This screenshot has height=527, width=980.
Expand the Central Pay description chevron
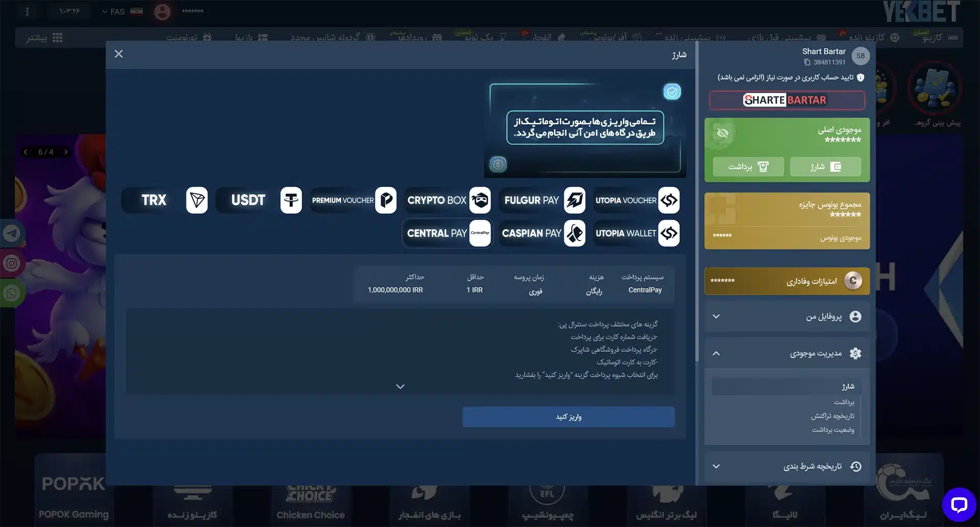[400, 387]
